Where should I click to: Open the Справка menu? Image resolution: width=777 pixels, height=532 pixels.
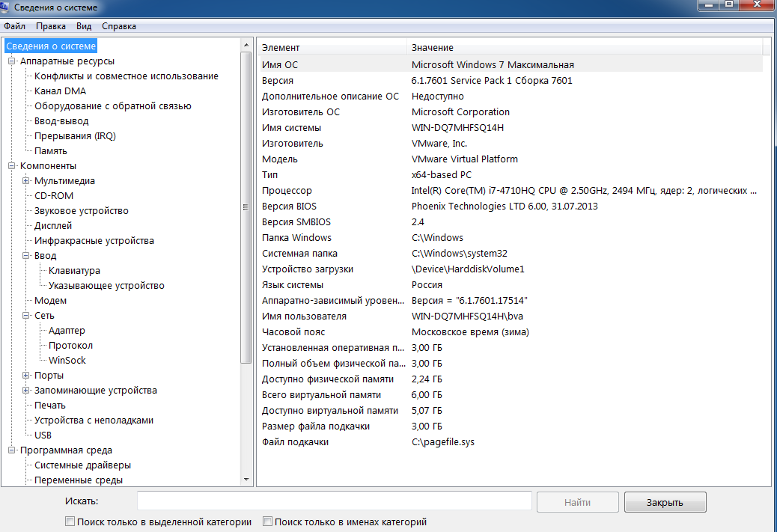[119, 26]
